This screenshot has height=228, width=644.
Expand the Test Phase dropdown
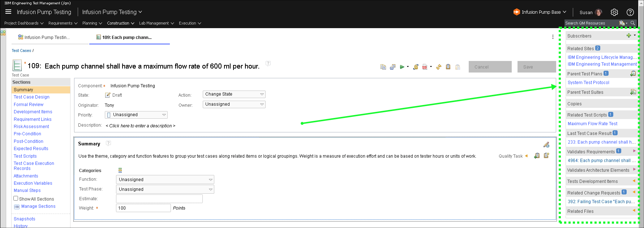coord(165,189)
